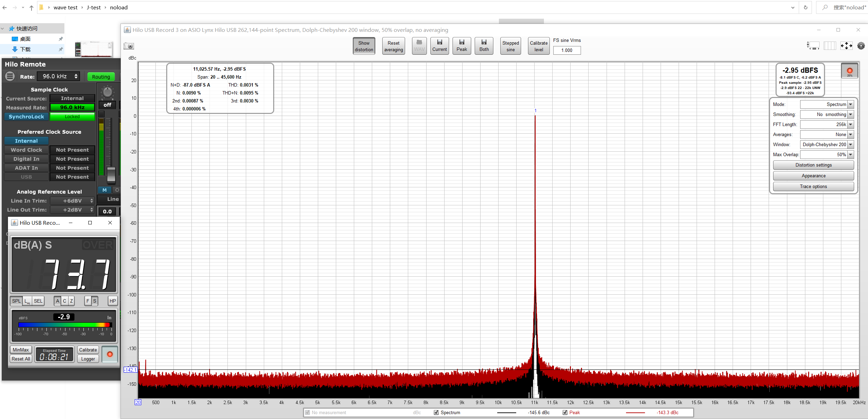Viewport: 868px width, 419px height.
Task: Toggle HP high-pass filter button
Action: (x=113, y=301)
